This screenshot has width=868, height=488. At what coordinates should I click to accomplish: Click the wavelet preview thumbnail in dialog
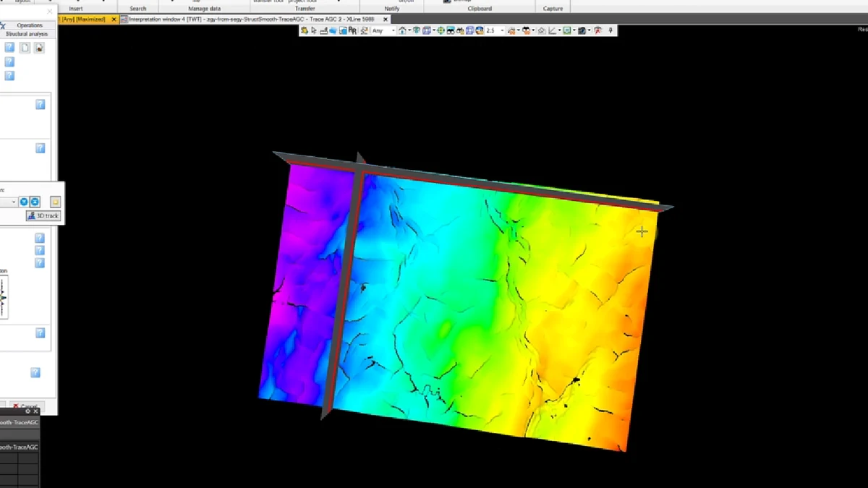[x=4, y=297]
